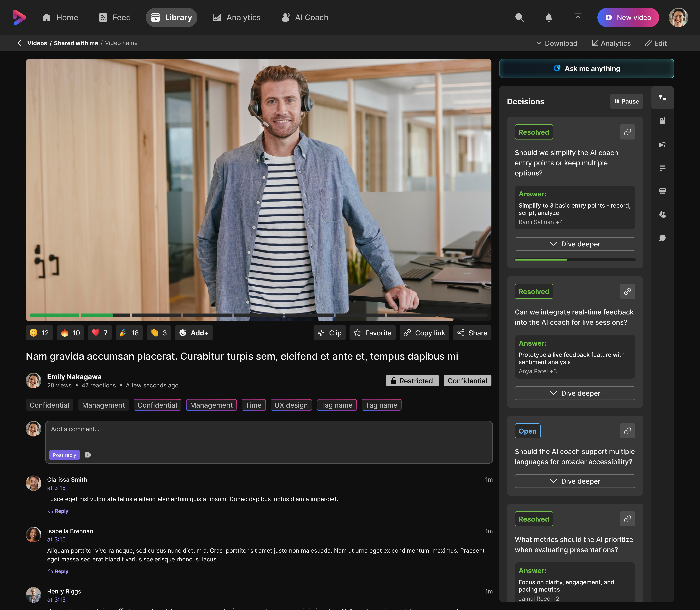Share the video using the Share button

coord(472,333)
